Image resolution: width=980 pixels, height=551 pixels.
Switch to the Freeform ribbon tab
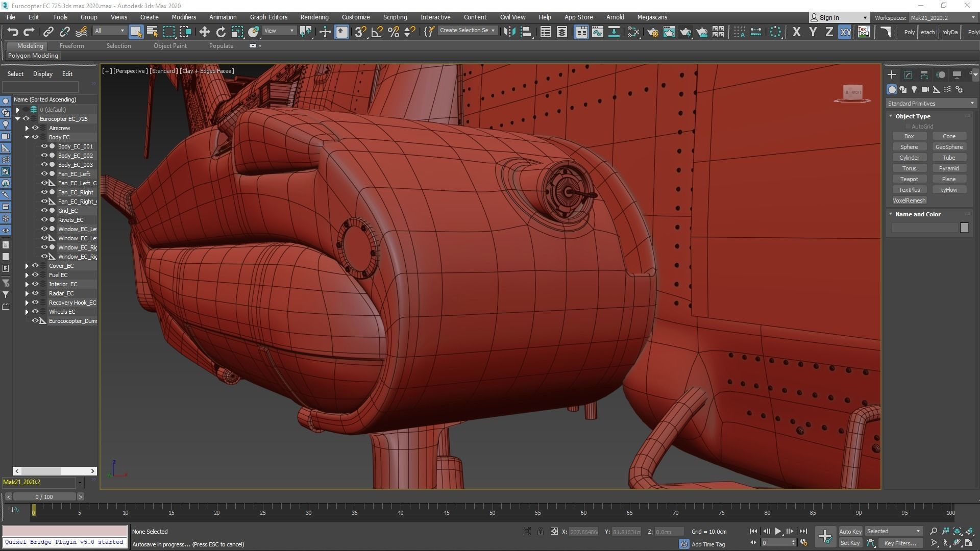[71, 46]
